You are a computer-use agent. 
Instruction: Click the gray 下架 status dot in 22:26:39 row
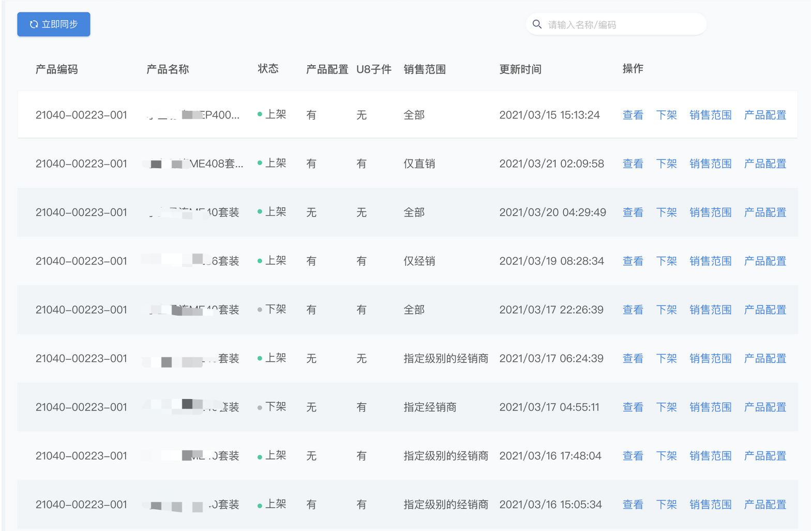point(260,309)
